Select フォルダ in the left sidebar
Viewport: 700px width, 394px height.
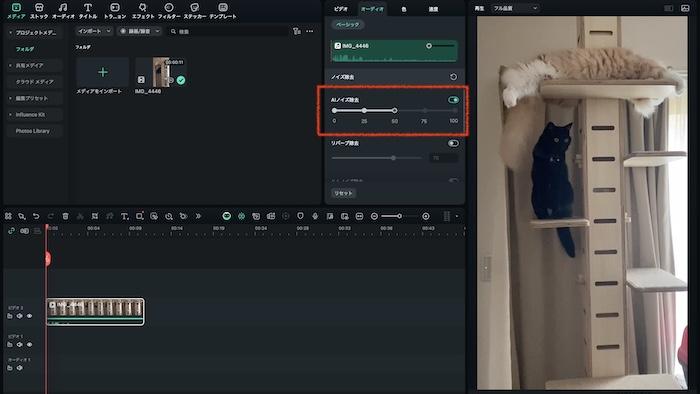click(25, 49)
